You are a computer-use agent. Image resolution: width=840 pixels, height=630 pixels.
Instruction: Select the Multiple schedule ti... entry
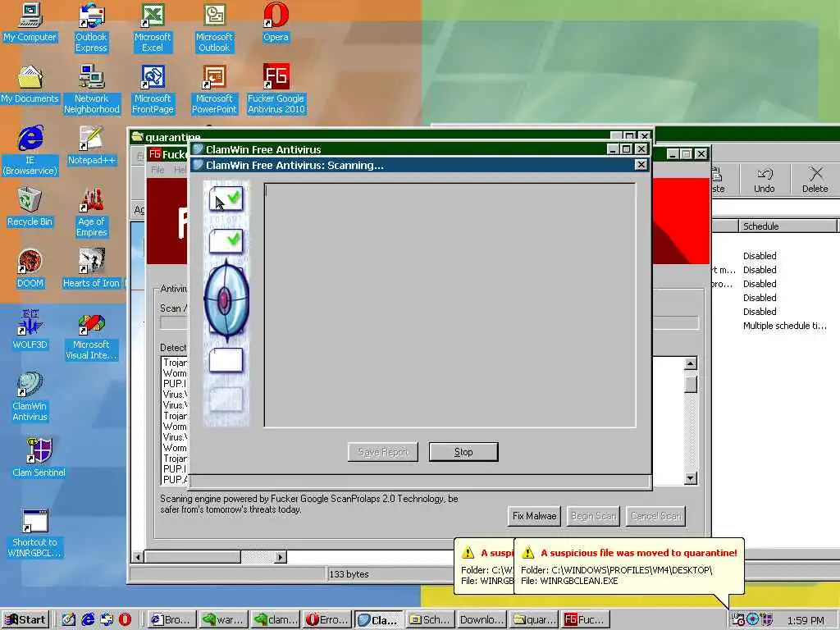[784, 326]
